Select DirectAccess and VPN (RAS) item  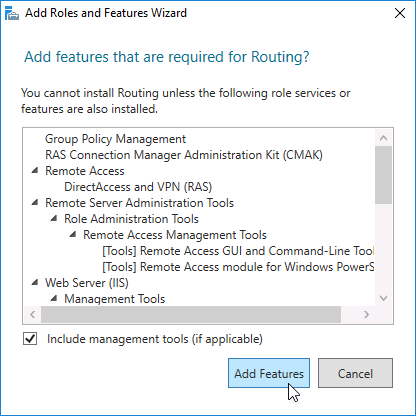pos(138,187)
